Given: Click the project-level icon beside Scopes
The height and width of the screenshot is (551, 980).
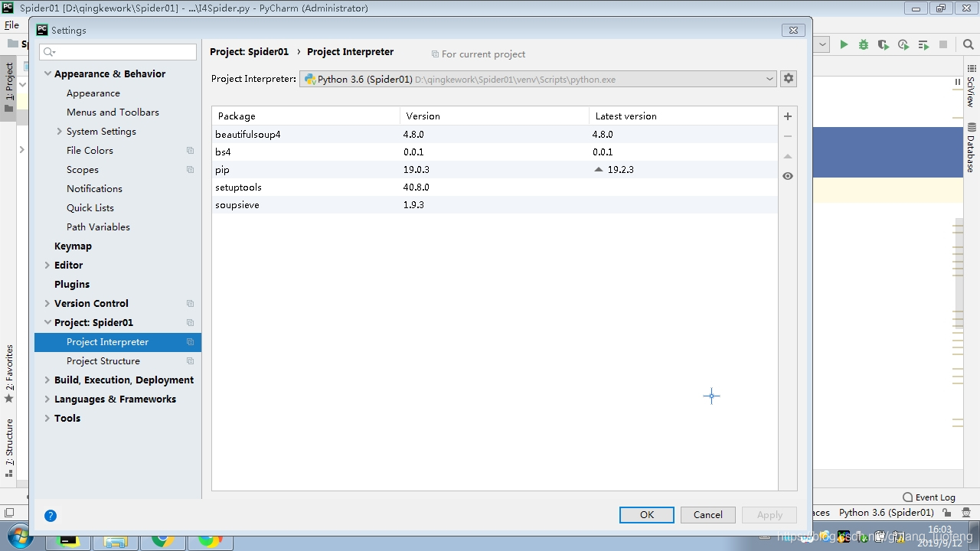Looking at the screenshot, I should coord(190,170).
